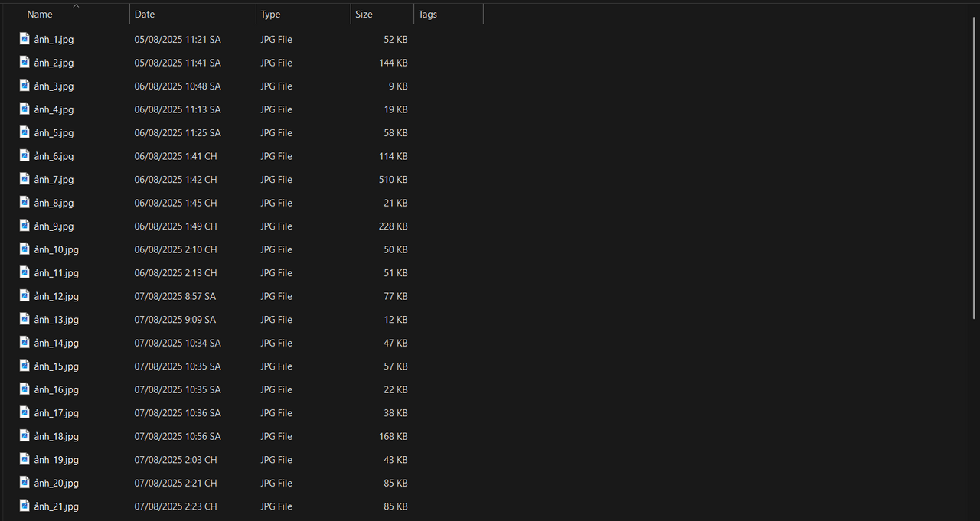Sort files by the Date column header
The image size is (980, 521).
tap(145, 15)
